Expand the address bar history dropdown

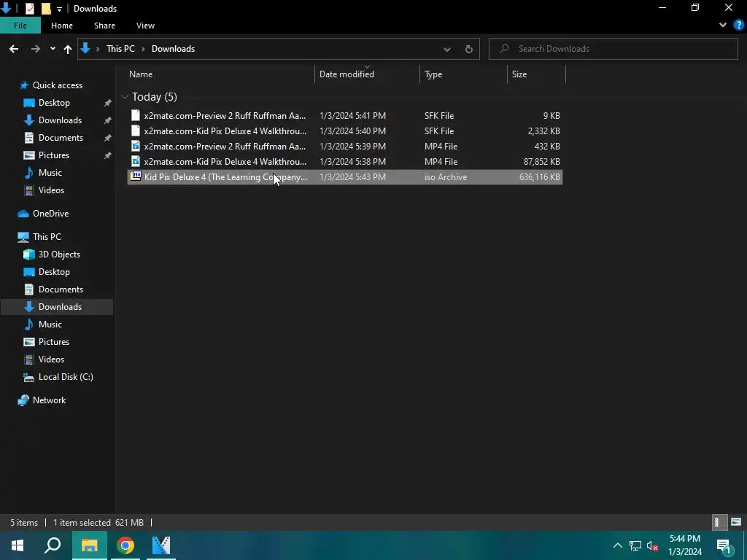click(447, 49)
